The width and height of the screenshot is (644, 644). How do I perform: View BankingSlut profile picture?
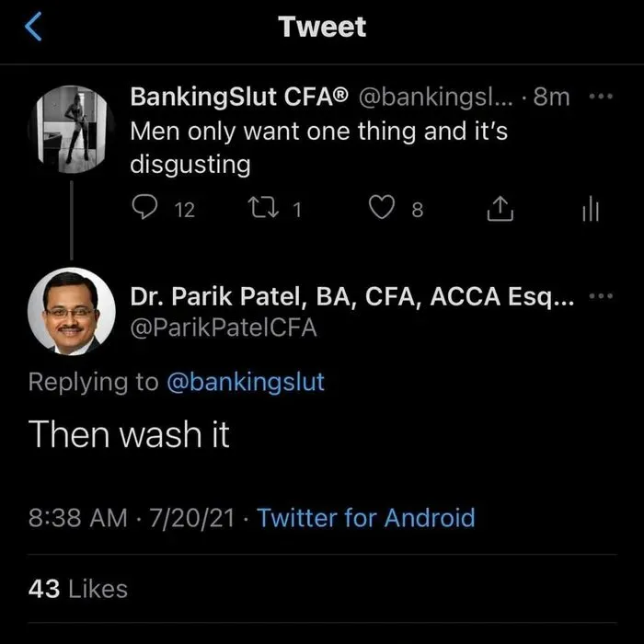coord(72,130)
